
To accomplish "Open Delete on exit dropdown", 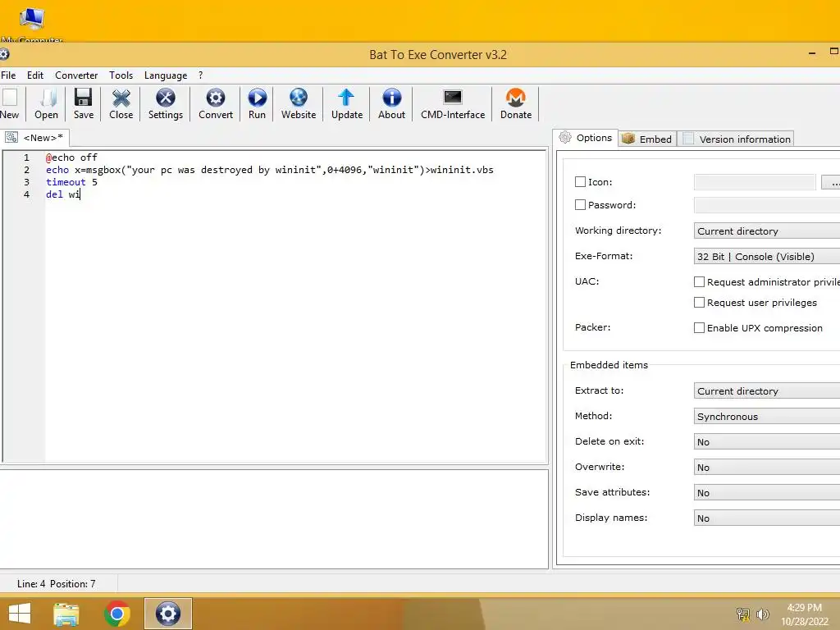I will pyautogui.click(x=767, y=442).
